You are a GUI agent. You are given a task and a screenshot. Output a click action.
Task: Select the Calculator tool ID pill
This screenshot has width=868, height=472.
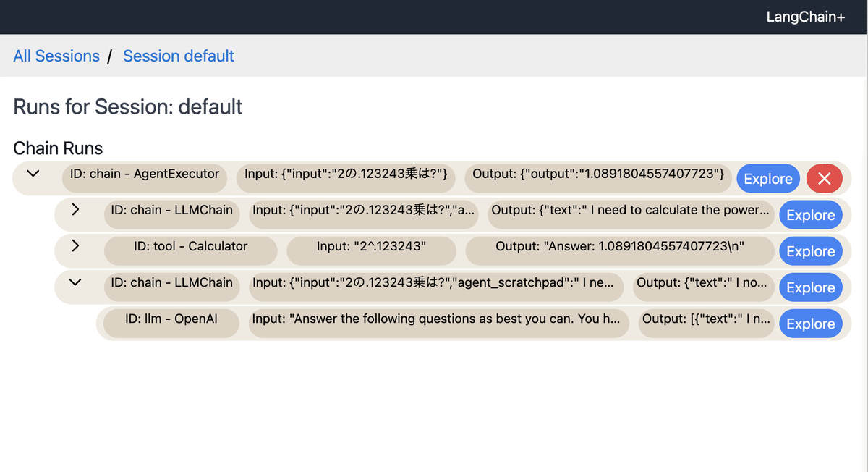point(190,251)
